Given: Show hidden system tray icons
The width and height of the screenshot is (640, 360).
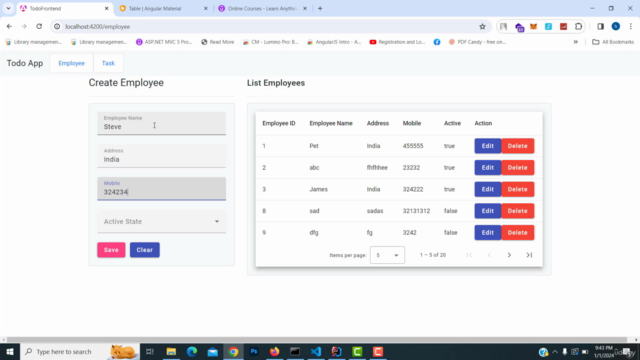Looking at the screenshot, I should (x=555, y=352).
